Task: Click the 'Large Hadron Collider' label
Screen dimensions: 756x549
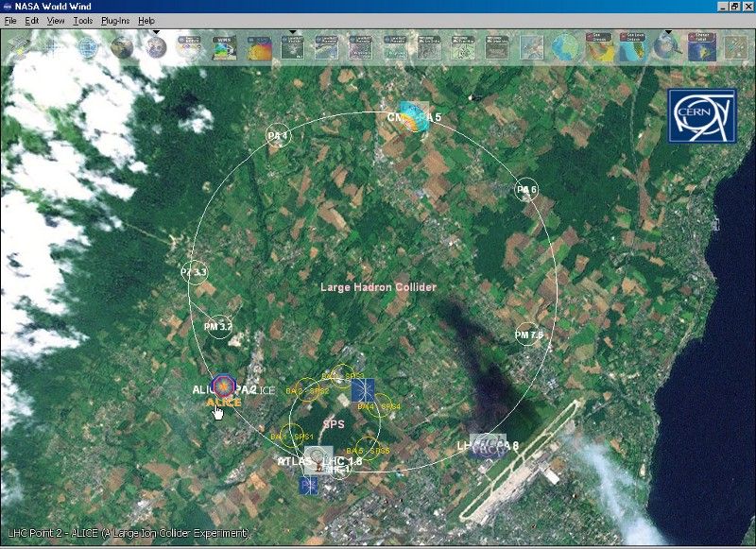Action: [379, 287]
